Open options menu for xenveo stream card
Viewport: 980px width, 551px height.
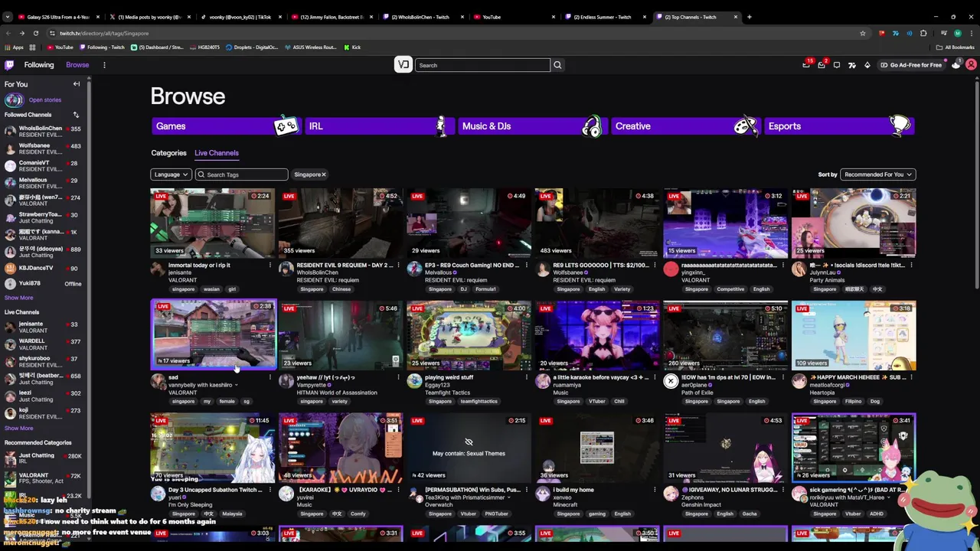tap(655, 490)
